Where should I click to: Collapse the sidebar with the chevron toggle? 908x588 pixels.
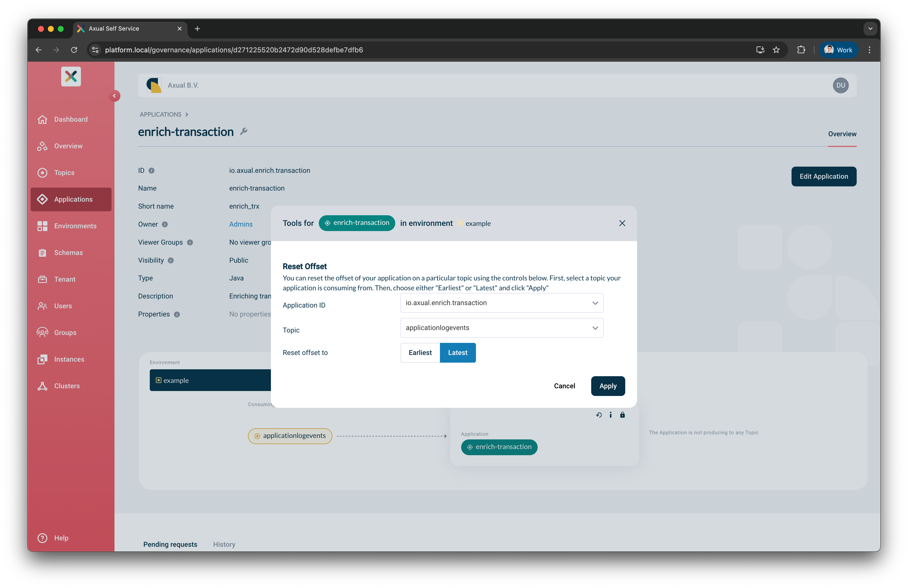114,96
